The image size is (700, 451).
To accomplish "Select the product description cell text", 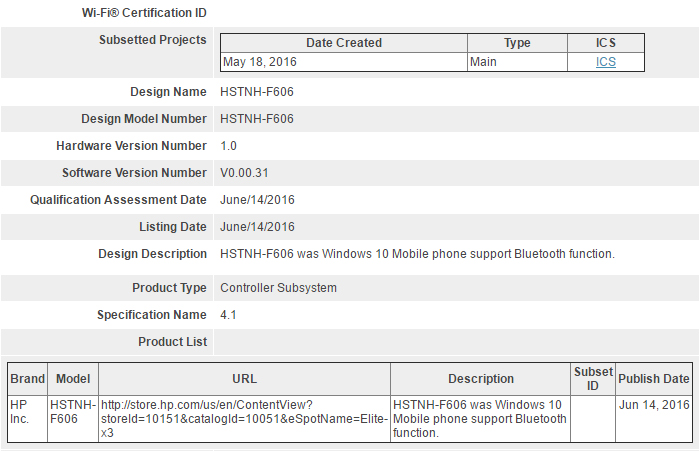I will click(x=480, y=418).
